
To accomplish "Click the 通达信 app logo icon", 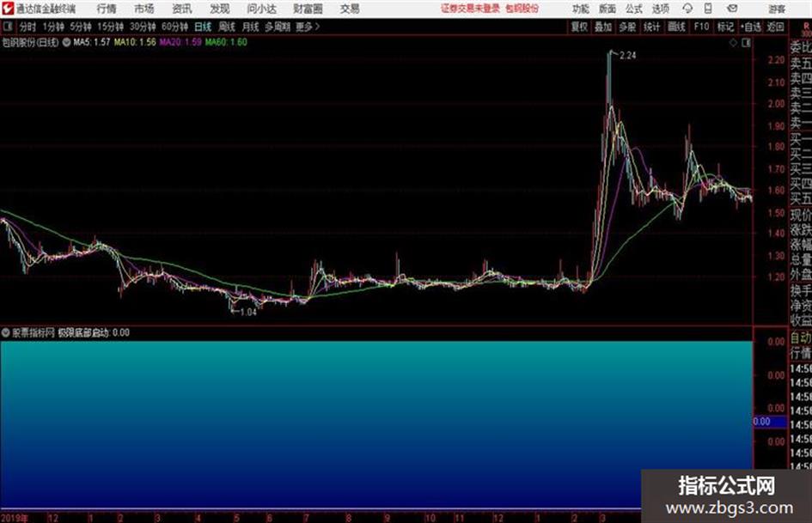I will [8, 9].
